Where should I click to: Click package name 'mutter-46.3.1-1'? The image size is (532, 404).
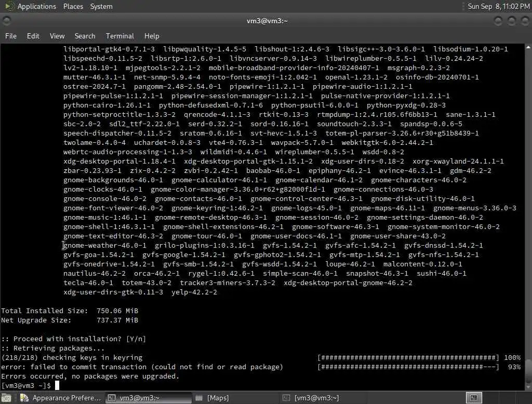pyautogui.click(x=95, y=77)
